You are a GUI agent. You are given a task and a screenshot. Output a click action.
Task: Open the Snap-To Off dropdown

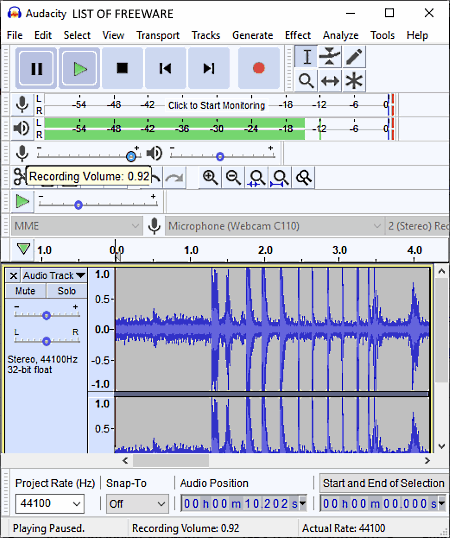(137, 504)
